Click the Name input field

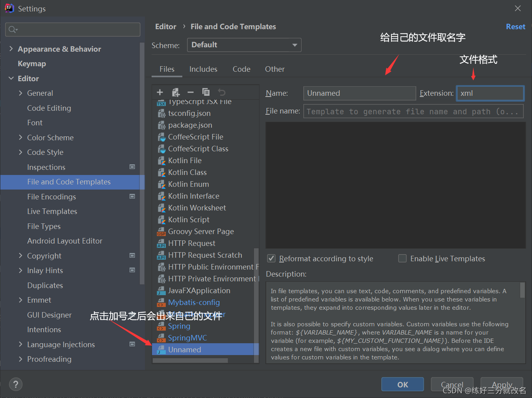360,93
